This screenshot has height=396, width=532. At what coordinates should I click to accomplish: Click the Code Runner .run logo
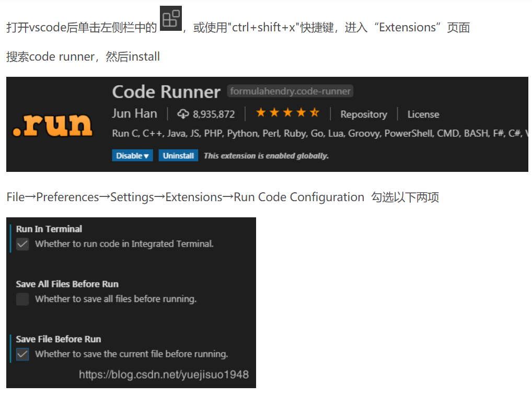tap(52, 125)
